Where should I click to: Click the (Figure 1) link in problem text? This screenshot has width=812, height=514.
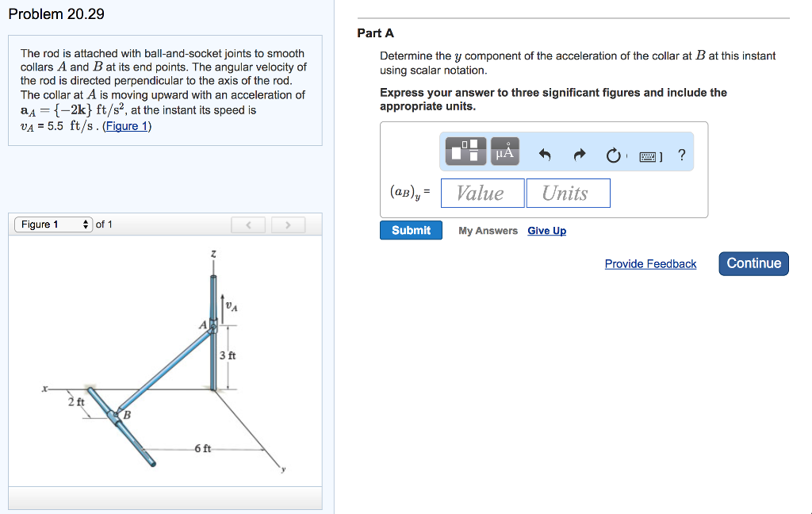(x=127, y=126)
